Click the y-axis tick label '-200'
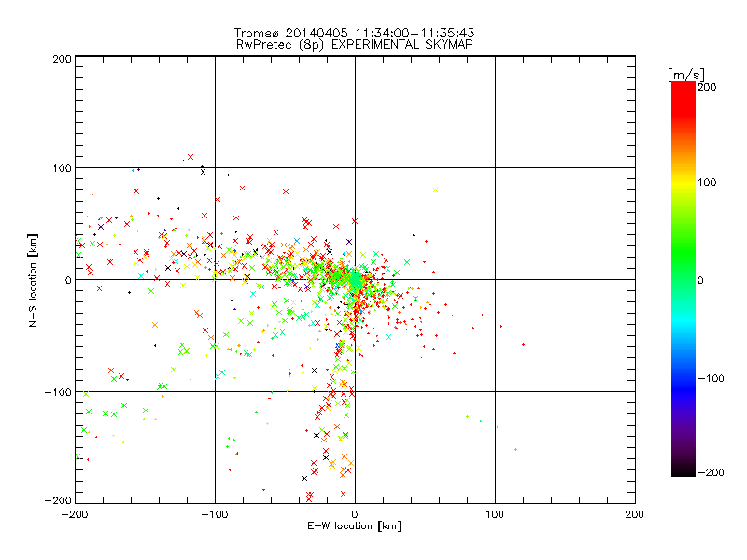 pos(58,500)
